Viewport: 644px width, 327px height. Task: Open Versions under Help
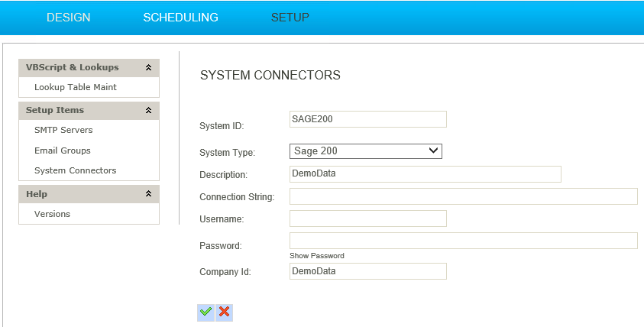[52, 214]
